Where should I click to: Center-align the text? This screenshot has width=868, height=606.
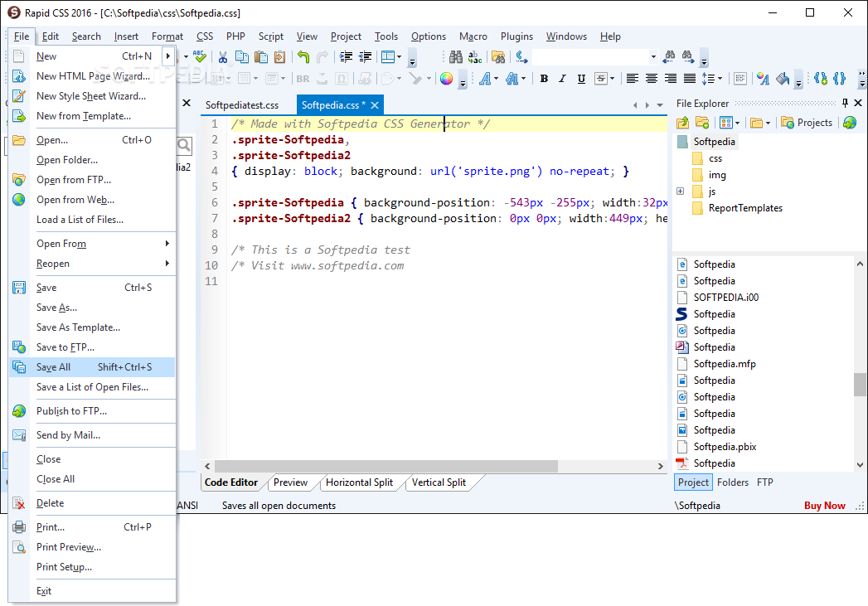[652, 79]
